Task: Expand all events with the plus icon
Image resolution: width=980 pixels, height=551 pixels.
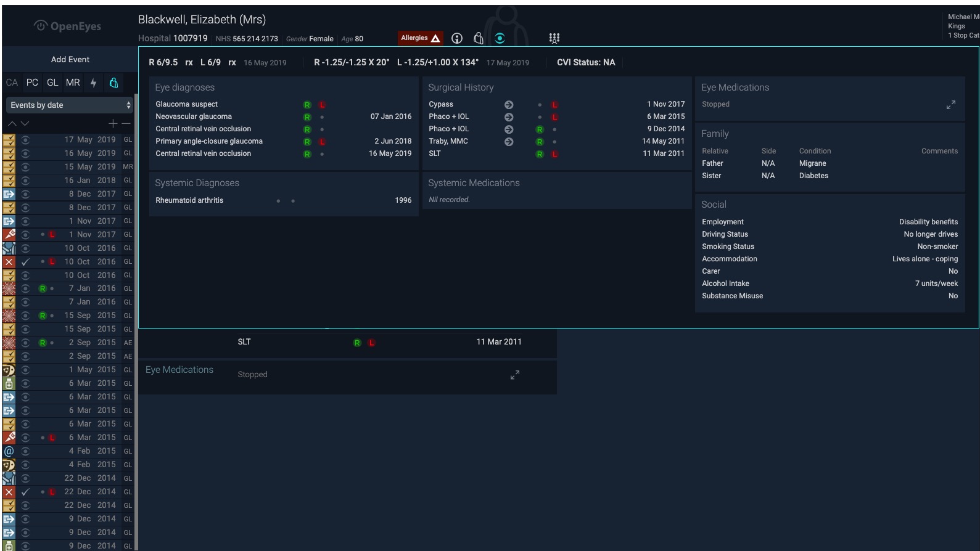Action: tap(113, 123)
